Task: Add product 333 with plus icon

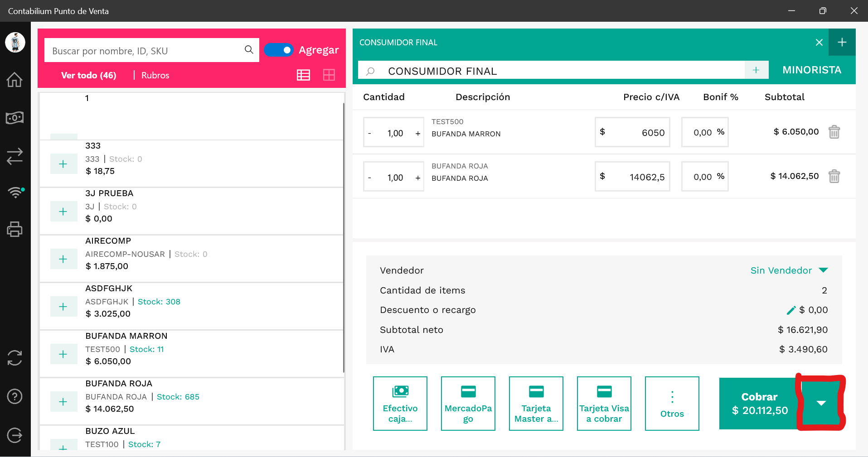Action: (63, 164)
